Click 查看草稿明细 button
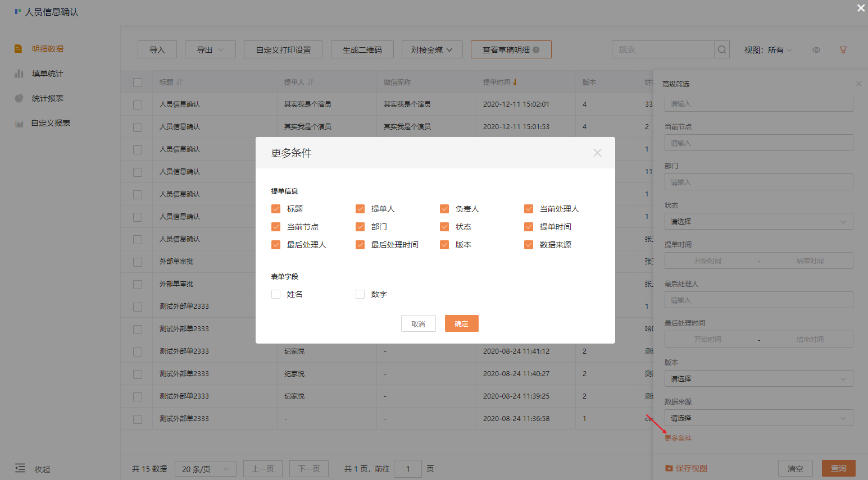 [511, 49]
